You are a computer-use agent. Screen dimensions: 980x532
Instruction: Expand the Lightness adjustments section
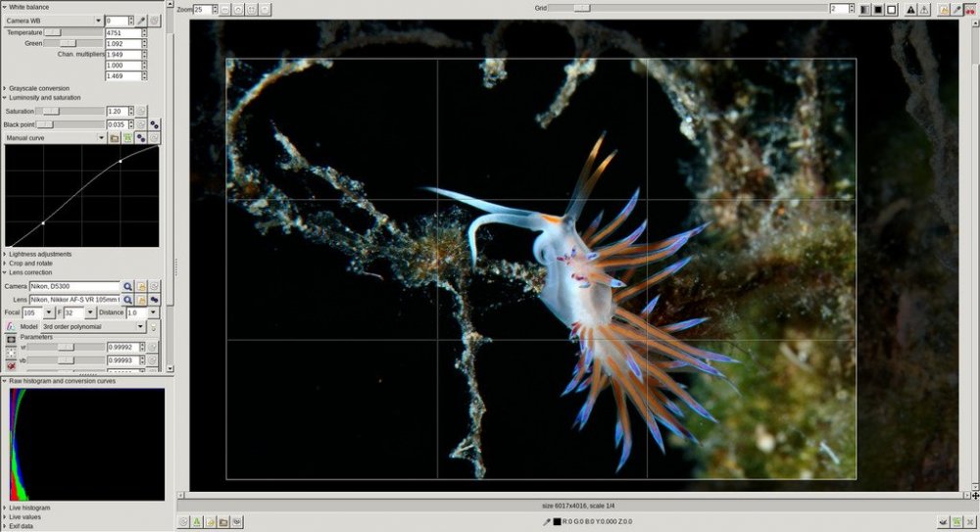coord(4,255)
